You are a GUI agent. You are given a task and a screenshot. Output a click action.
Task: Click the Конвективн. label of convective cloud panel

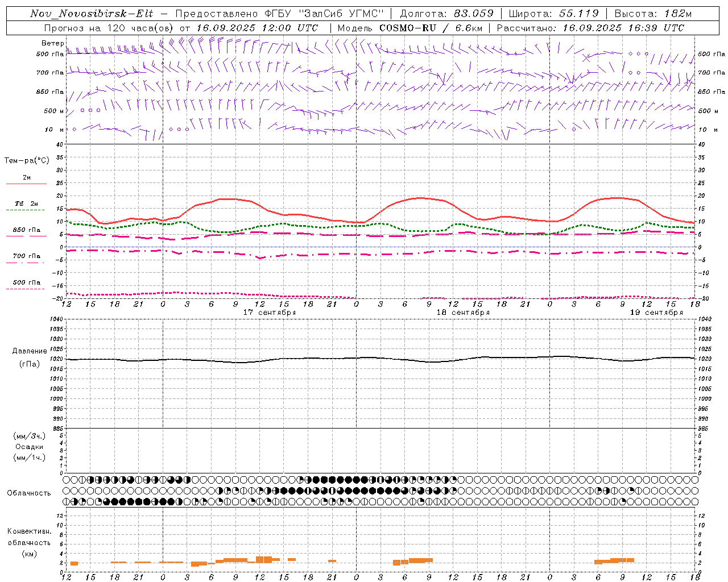[29, 532]
